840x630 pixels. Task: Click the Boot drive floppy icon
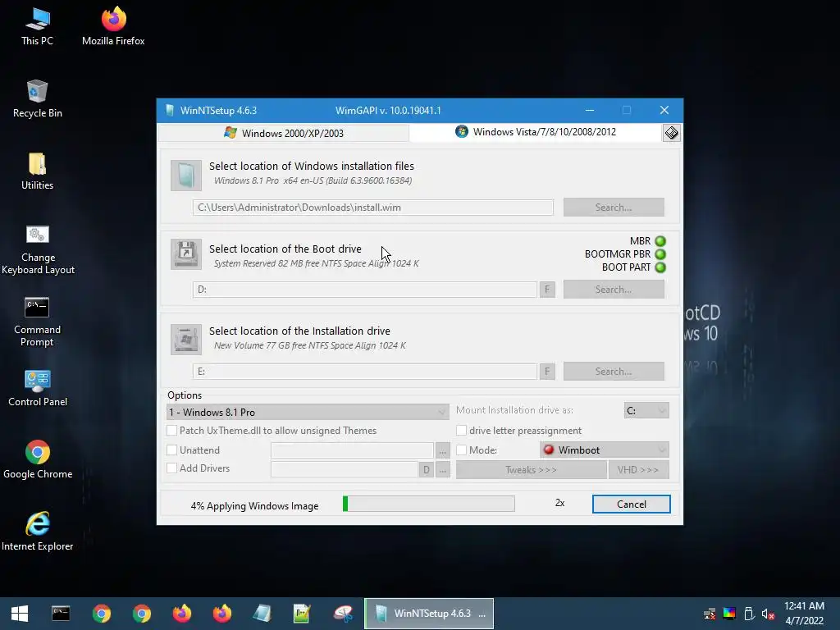[x=186, y=254]
